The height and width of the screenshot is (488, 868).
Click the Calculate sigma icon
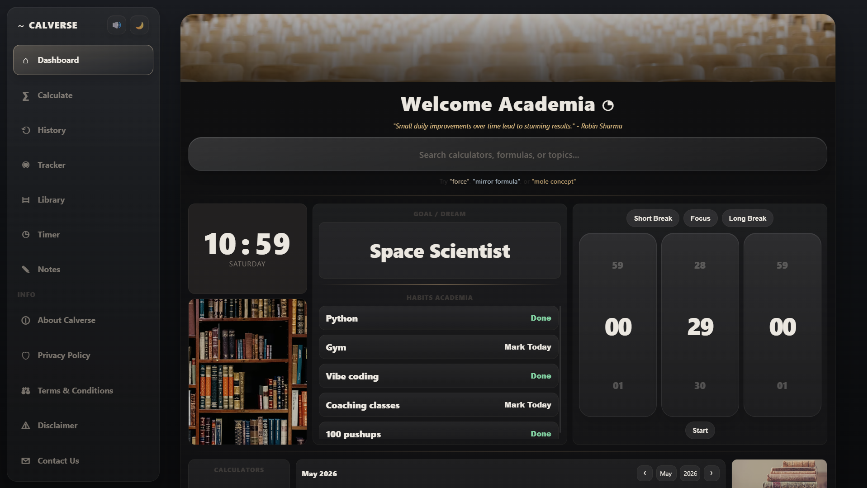(x=26, y=95)
